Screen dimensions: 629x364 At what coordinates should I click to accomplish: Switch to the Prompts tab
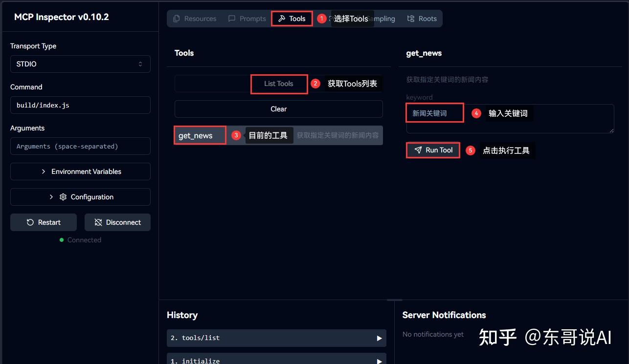[247, 19]
